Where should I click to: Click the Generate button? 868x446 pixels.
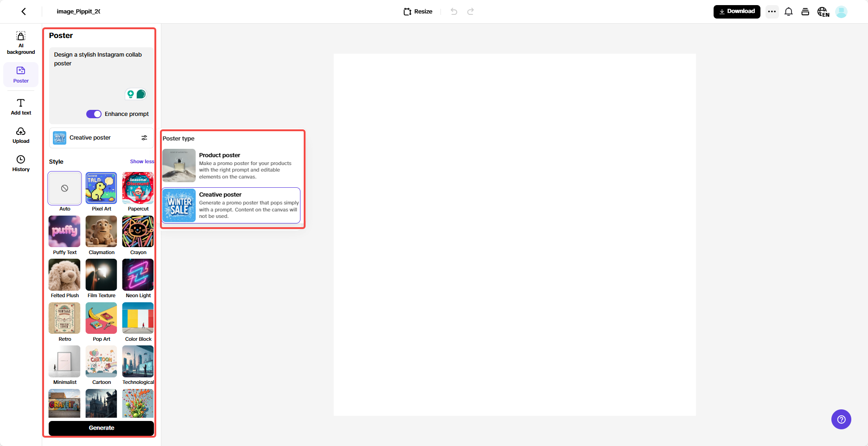tap(101, 428)
